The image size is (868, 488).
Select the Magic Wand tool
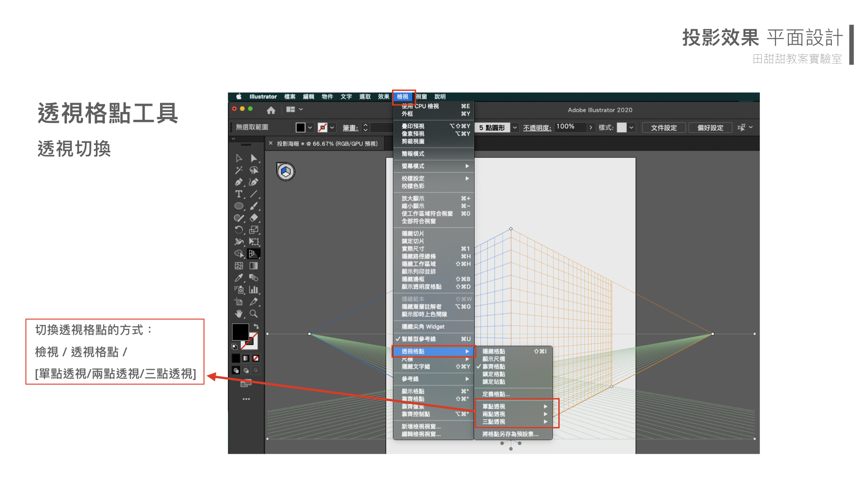[x=239, y=170]
